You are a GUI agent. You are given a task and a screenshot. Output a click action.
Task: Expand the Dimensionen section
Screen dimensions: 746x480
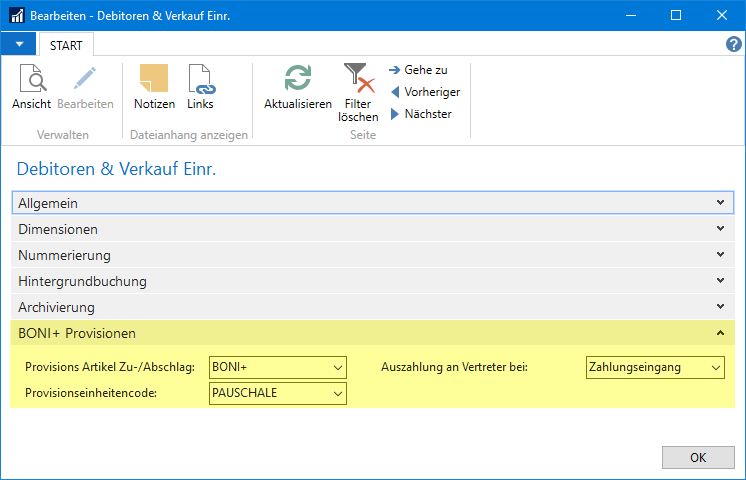click(373, 229)
